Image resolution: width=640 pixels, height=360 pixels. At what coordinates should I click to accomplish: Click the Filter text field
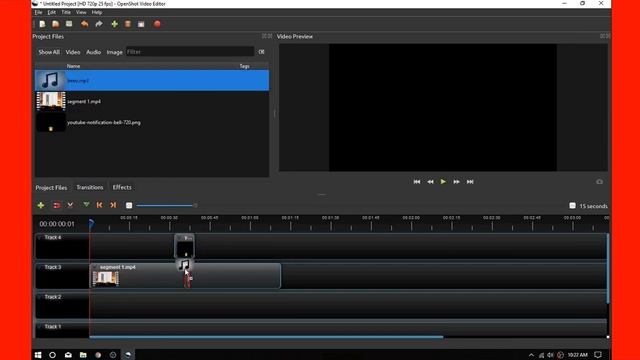(190, 52)
